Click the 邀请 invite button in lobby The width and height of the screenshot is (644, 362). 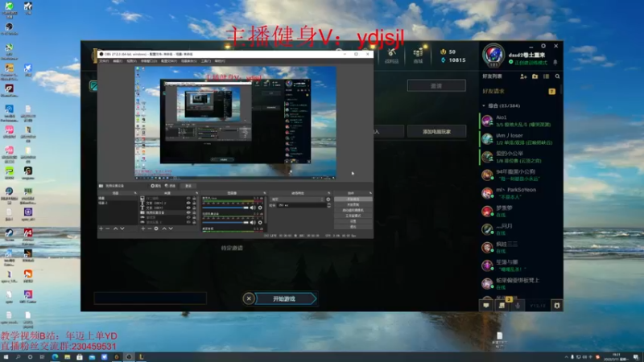tap(436, 86)
